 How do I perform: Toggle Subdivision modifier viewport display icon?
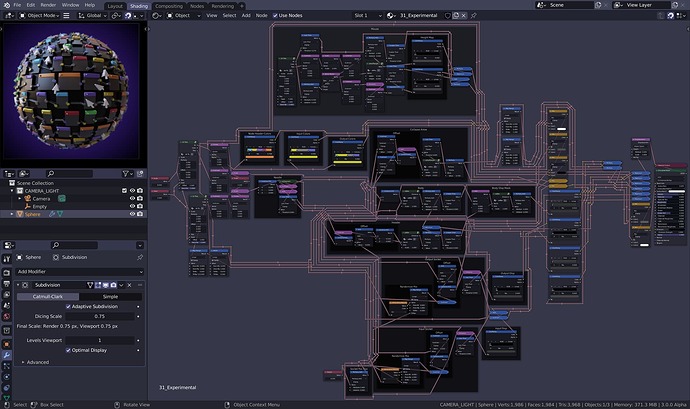(x=106, y=285)
